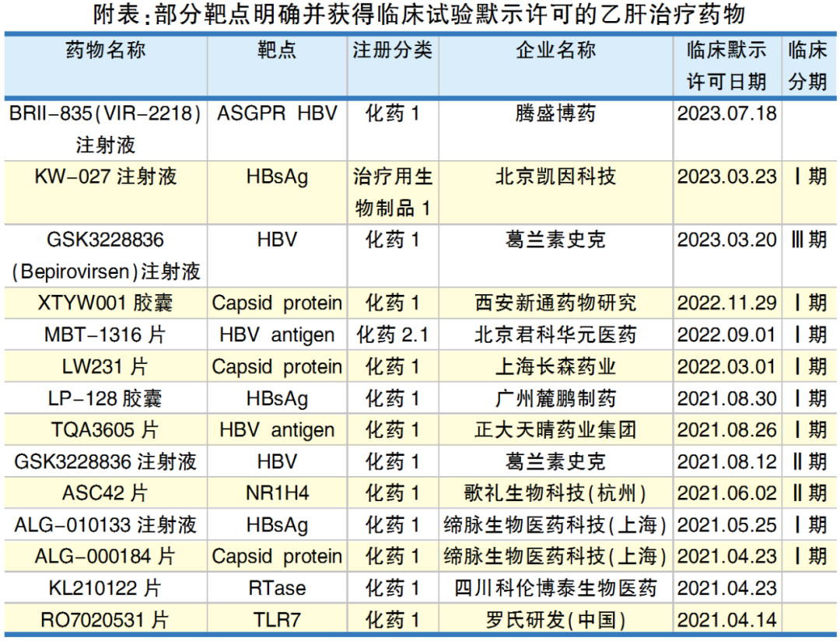Click "Capsid protein" in the LW231 row
Image resolution: width=840 pixels, height=641 pixels.
(276, 366)
